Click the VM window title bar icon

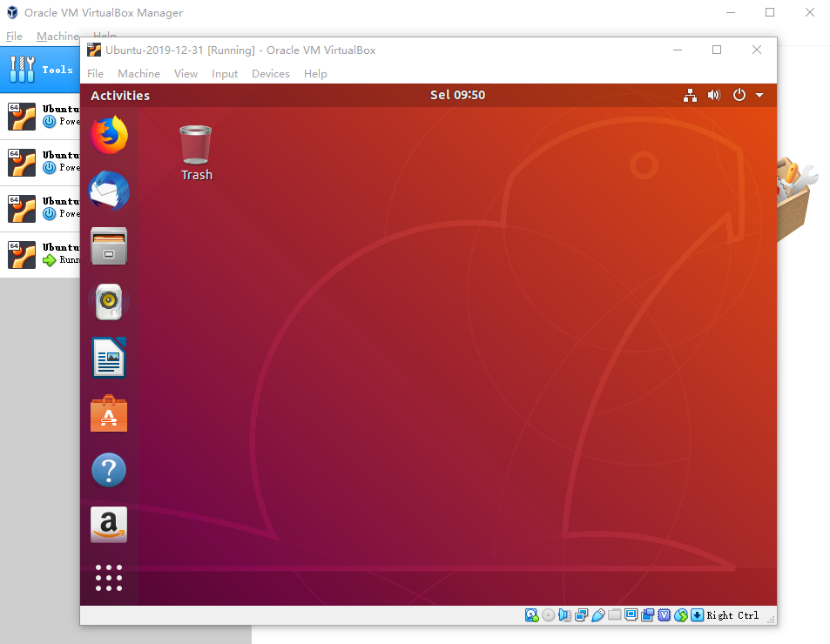[x=94, y=50]
